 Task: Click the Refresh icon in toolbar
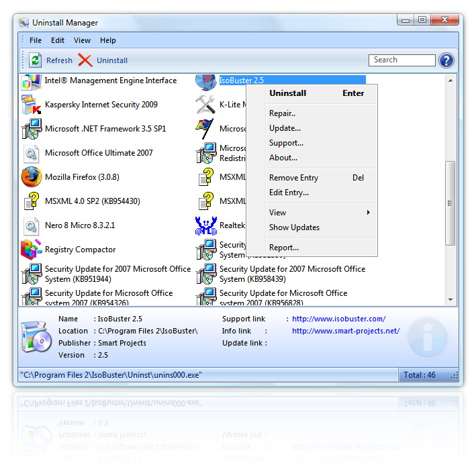pos(35,60)
